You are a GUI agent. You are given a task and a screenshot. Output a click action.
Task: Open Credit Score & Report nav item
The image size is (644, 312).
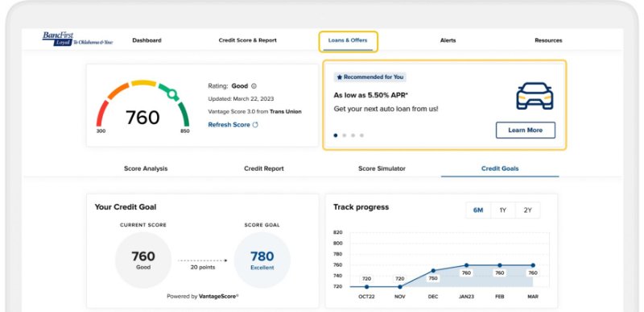click(248, 40)
